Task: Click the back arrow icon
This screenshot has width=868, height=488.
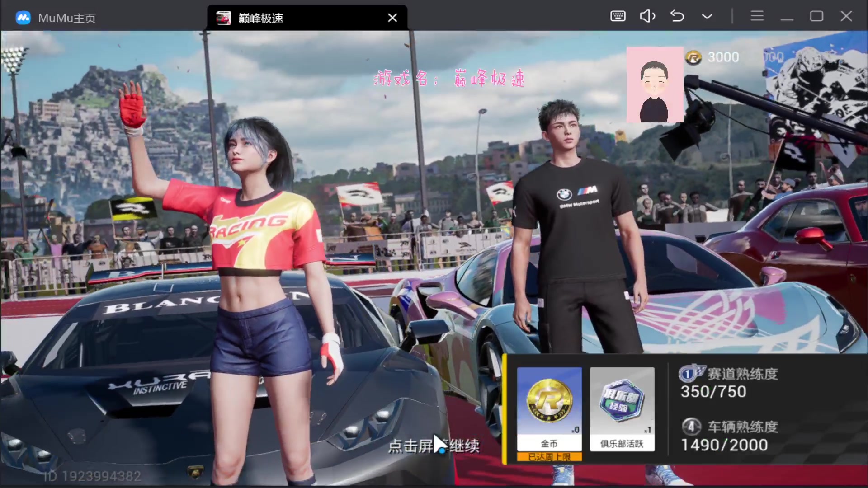Action: point(677,16)
